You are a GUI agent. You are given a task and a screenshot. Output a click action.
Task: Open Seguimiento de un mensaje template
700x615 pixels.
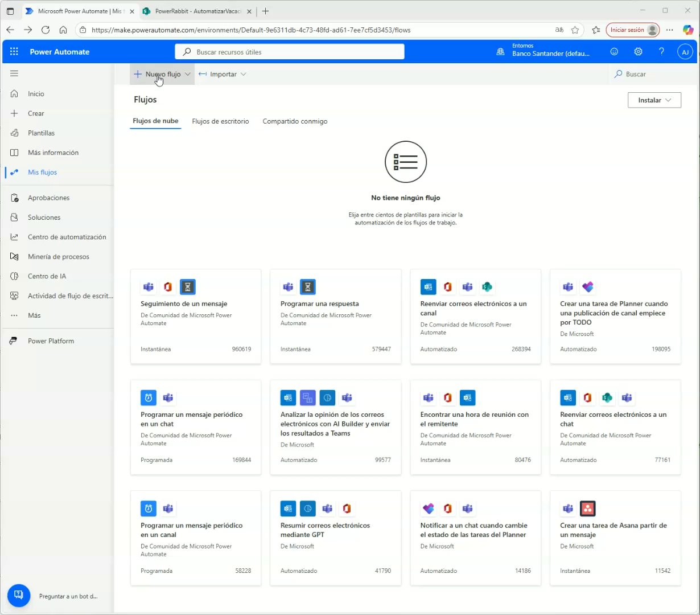196,317
